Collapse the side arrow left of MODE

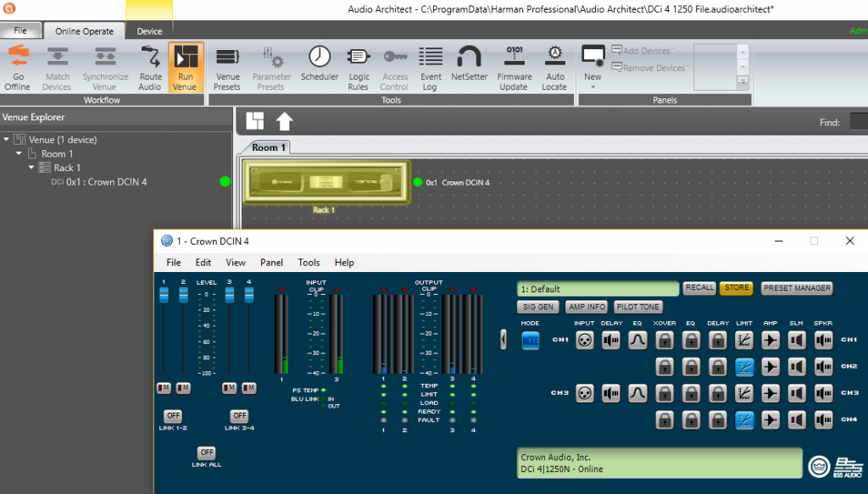pos(504,339)
